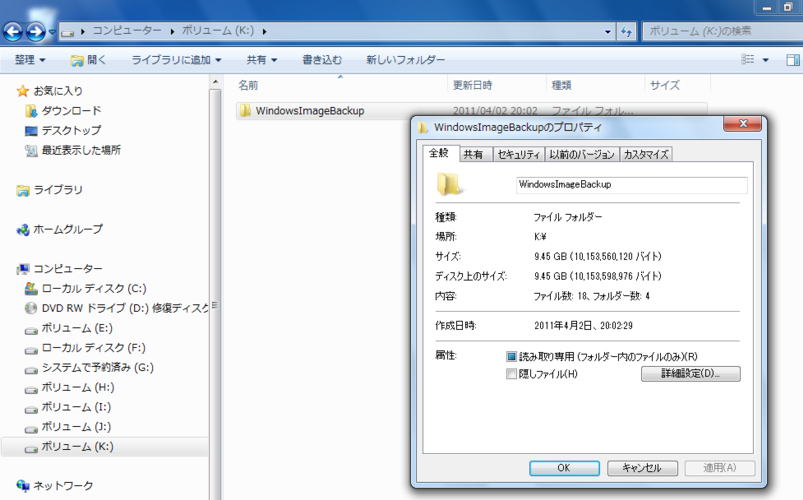
Task: Select ボリューム (I:) in navigation tree
Action: tap(76, 407)
